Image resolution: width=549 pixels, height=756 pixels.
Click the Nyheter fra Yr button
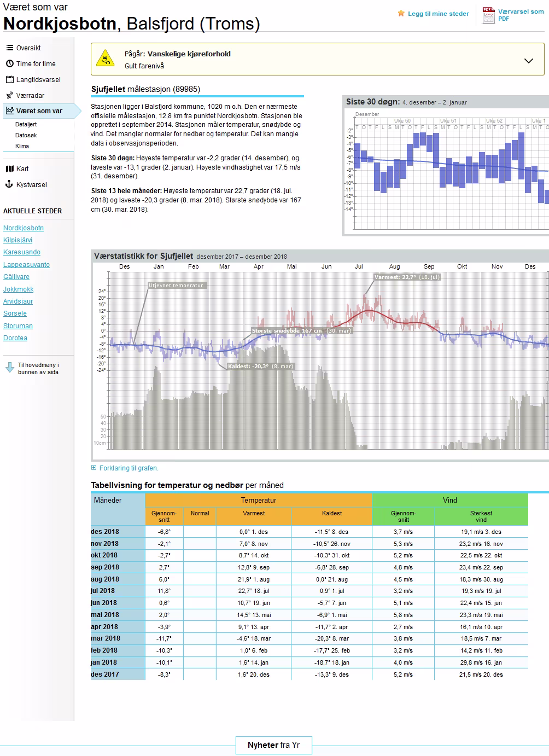(x=273, y=745)
